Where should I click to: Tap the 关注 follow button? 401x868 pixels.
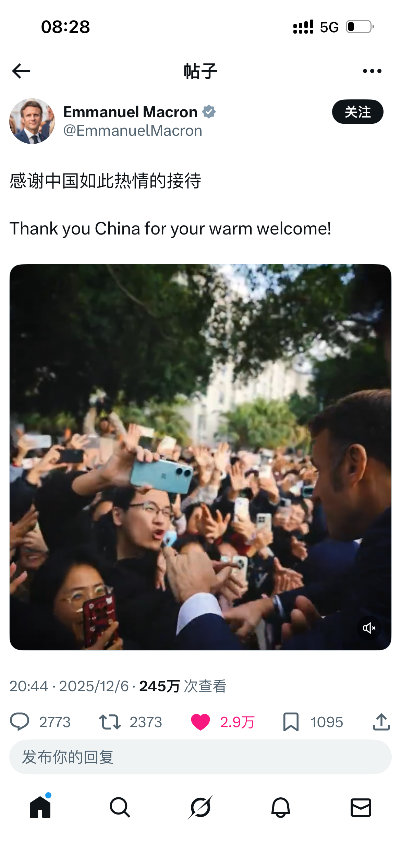(x=357, y=112)
